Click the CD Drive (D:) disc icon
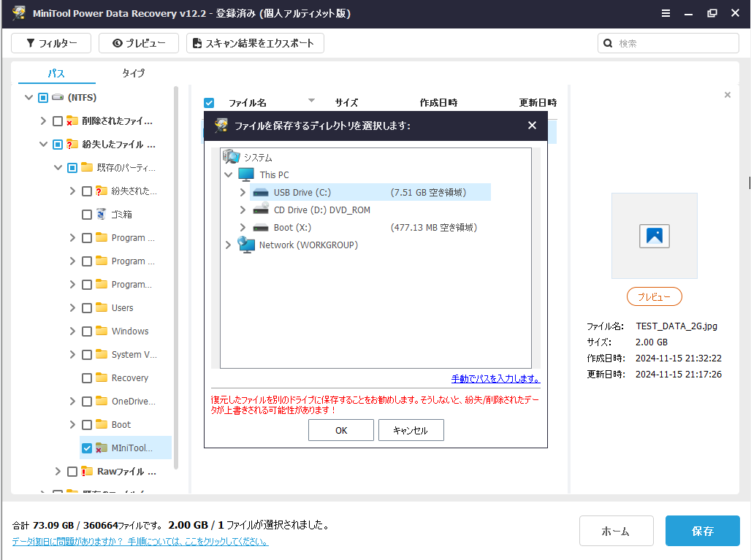Screen dimensions: 751x560 [261, 209]
